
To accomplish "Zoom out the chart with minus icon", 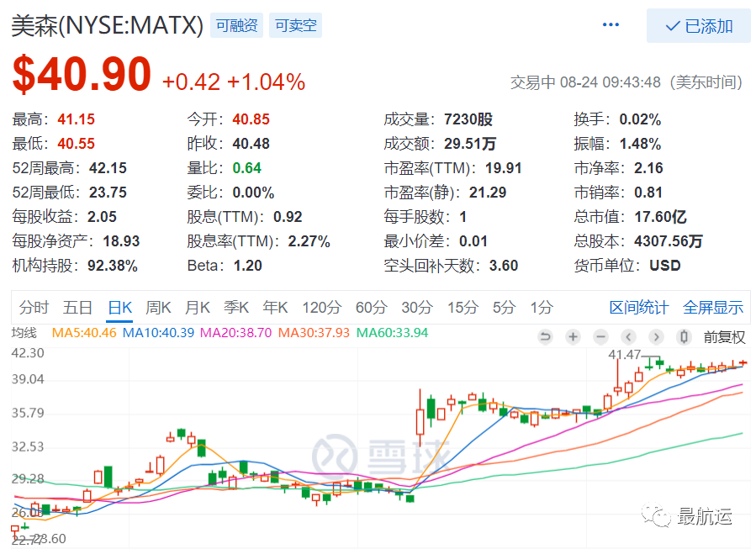I will [600, 336].
